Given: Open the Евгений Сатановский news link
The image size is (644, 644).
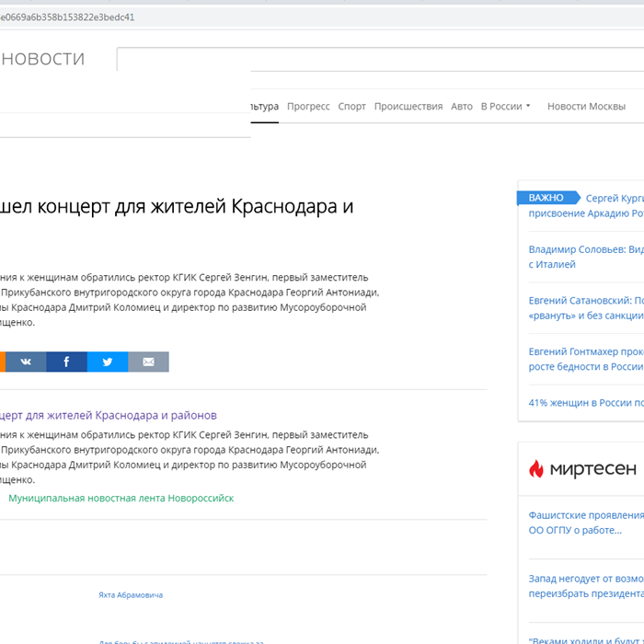Looking at the screenshot, I should tap(586, 308).
